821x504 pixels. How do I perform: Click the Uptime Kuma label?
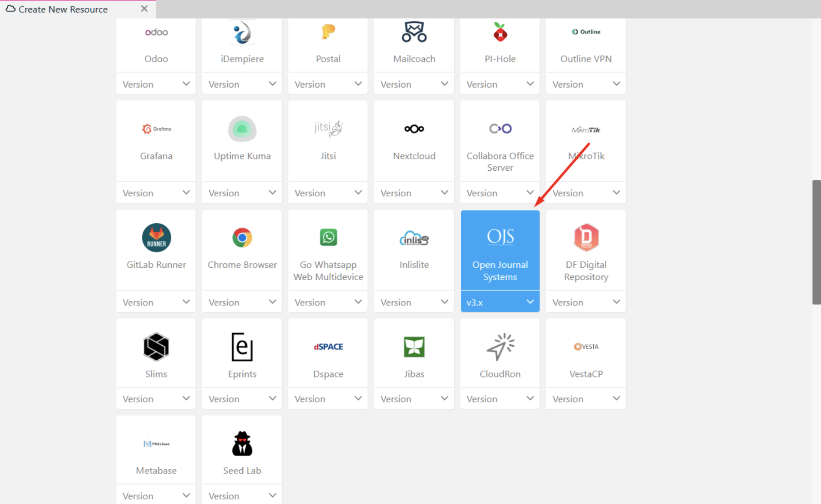tap(242, 156)
